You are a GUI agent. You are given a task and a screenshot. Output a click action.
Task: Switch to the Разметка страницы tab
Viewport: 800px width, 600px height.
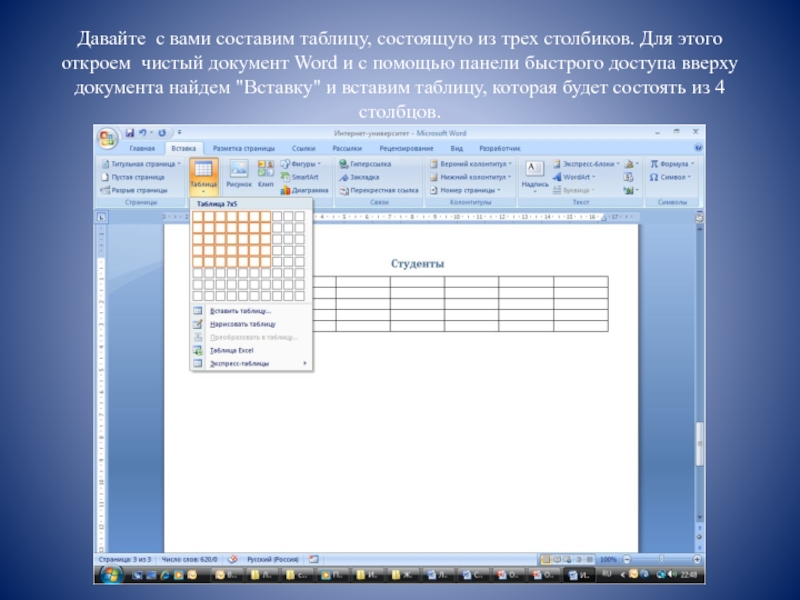click(243, 148)
